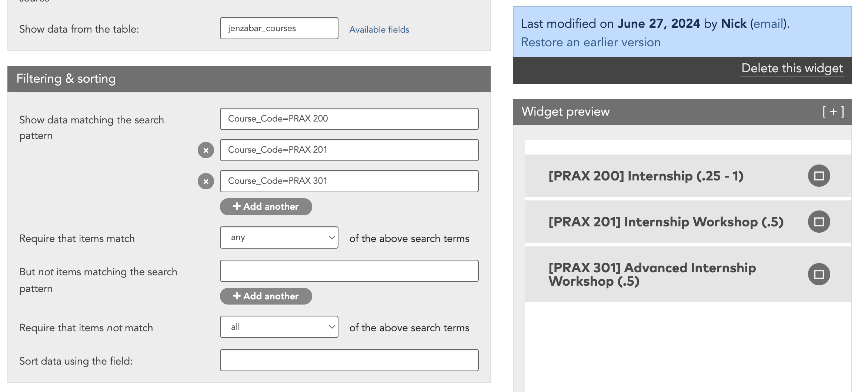Viewport: 868px width, 392px height.
Task: Open the 'all' not-match requirement dropdown
Action: pyautogui.click(x=279, y=327)
